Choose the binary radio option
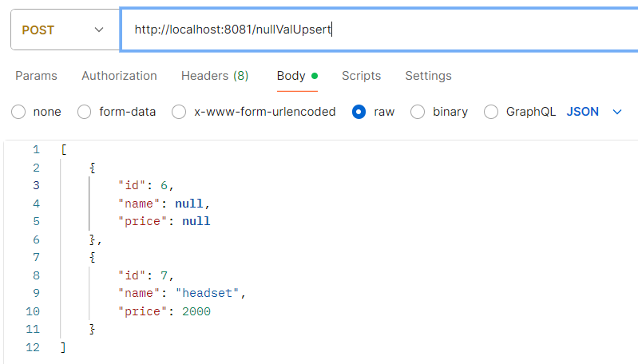This screenshot has width=638, height=364. click(418, 112)
